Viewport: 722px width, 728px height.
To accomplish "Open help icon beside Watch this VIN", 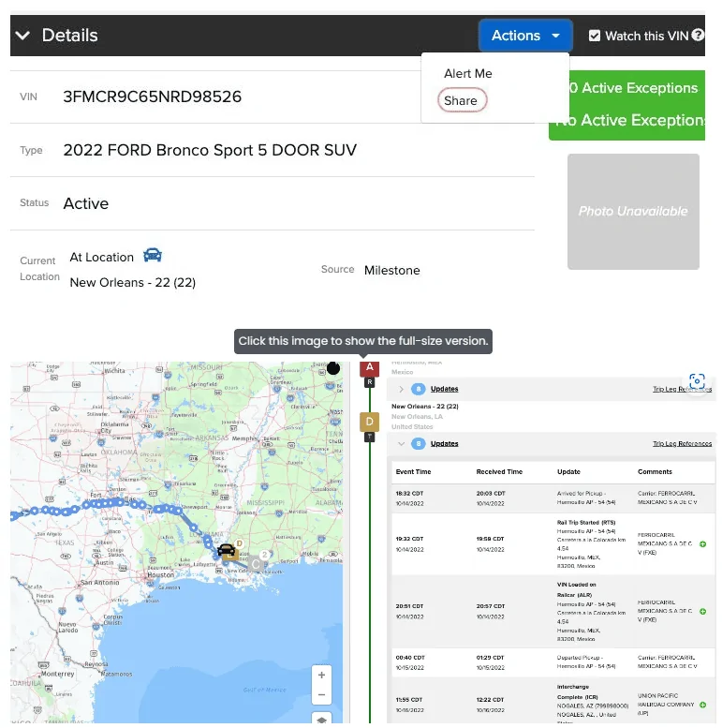I will coord(698,35).
